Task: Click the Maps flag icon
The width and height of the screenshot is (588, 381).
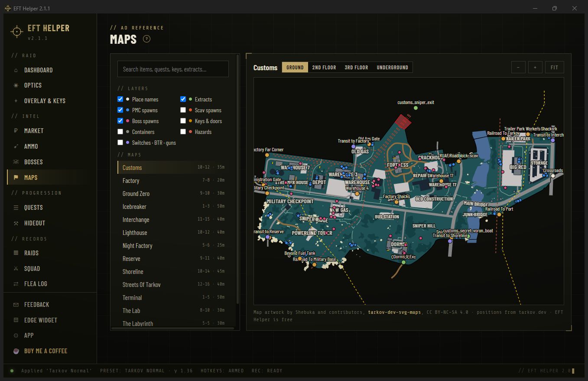Action: [x=16, y=177]
